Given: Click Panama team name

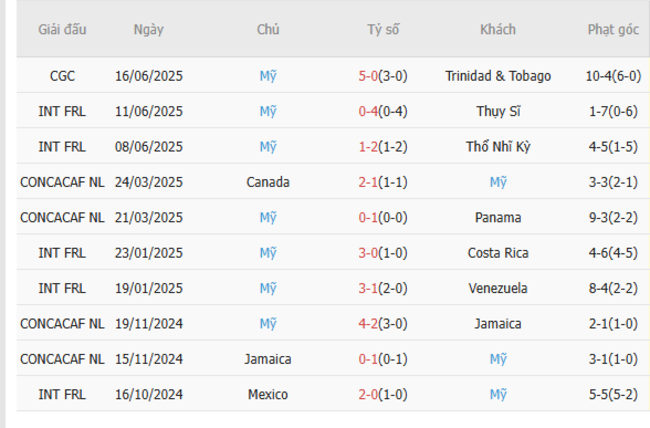Looking at the screenshot, I should pyautogui.click(x=498, y=217).
